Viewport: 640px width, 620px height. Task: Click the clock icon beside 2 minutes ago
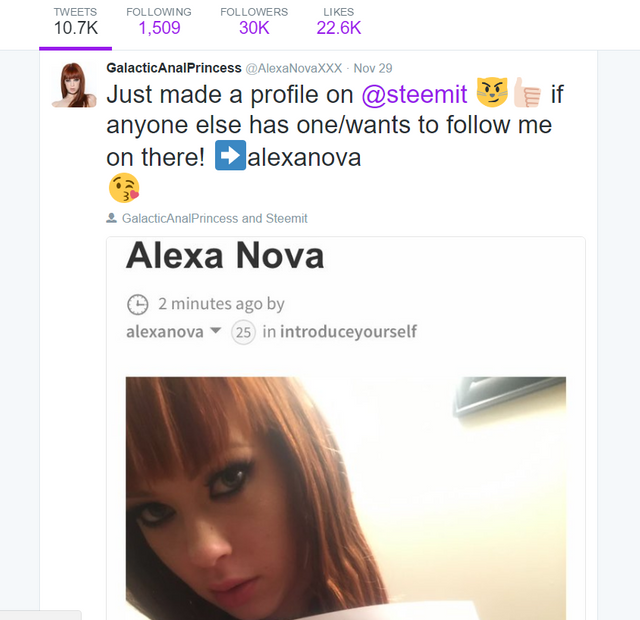[138, 304]
